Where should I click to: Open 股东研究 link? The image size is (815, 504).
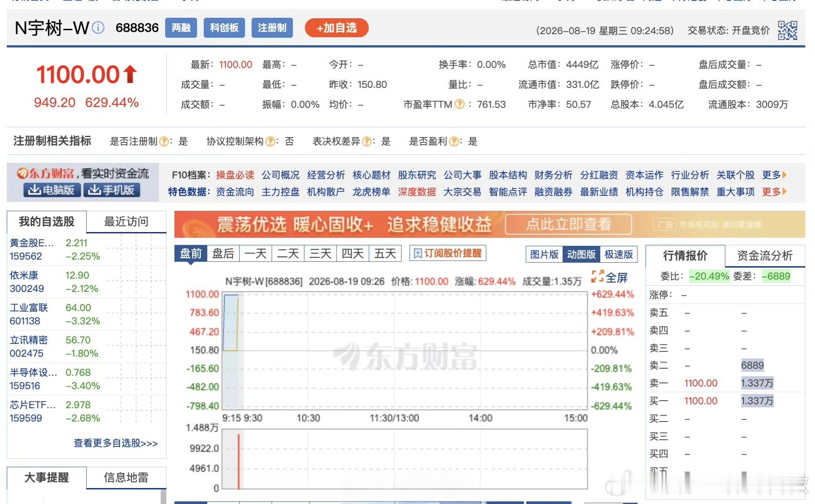pos(417,175)
